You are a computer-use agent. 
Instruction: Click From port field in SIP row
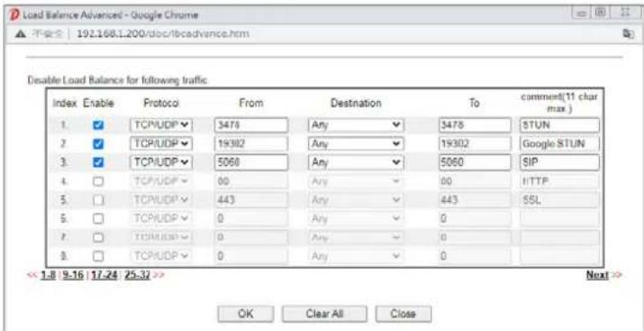251,162
